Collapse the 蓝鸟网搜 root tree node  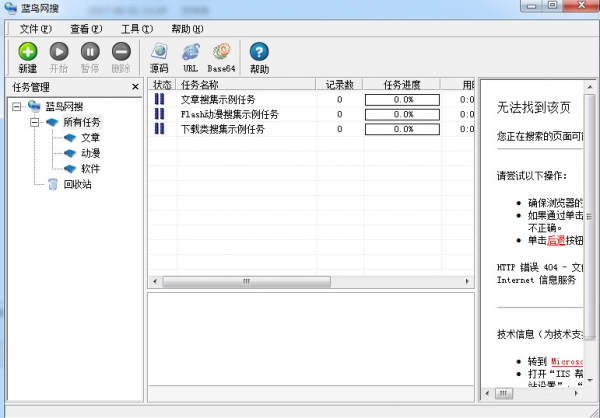tap(17, 107)
